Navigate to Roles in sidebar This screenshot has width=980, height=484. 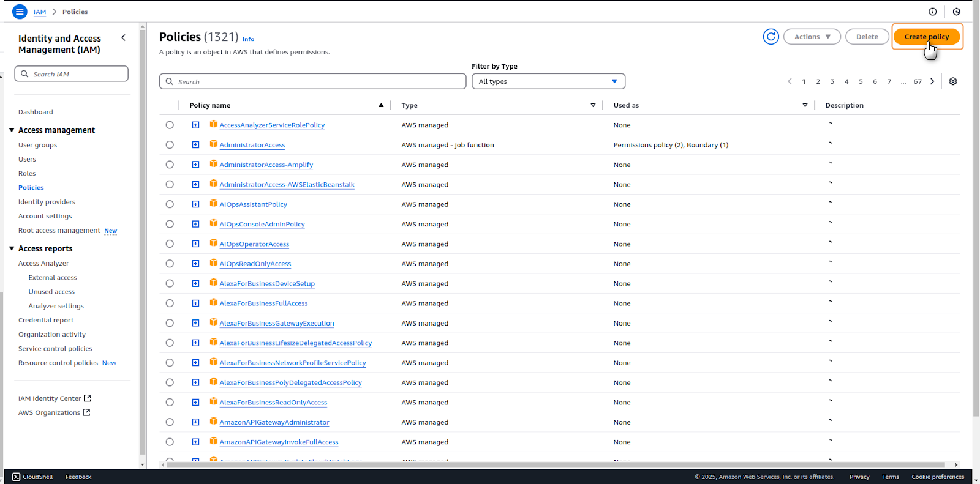coord(27,173)
